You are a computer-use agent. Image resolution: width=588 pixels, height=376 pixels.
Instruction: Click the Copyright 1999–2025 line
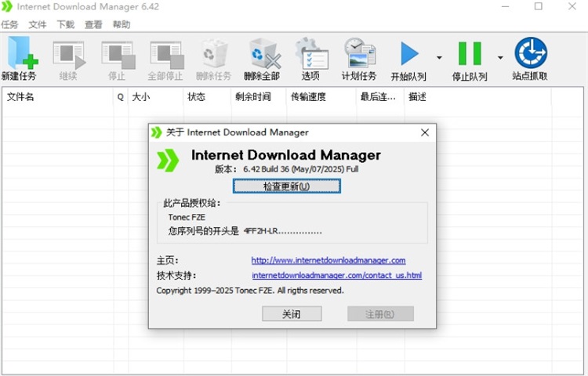(x=250, y=291)
